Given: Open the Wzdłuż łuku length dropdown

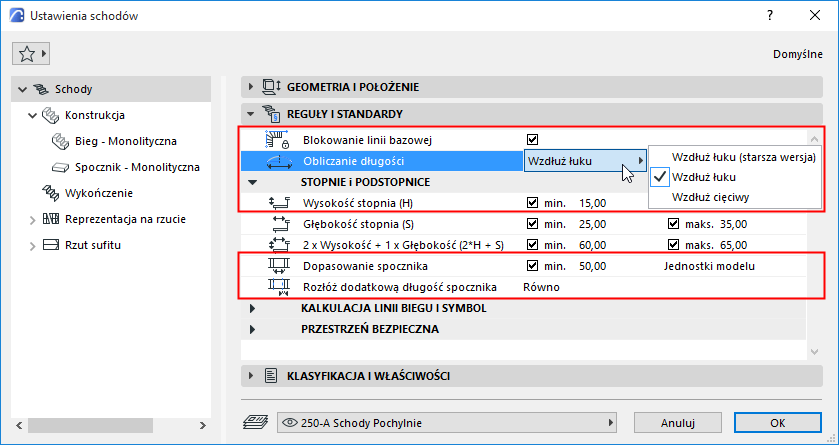Looking at the screenshot, I should pos(585,160).
